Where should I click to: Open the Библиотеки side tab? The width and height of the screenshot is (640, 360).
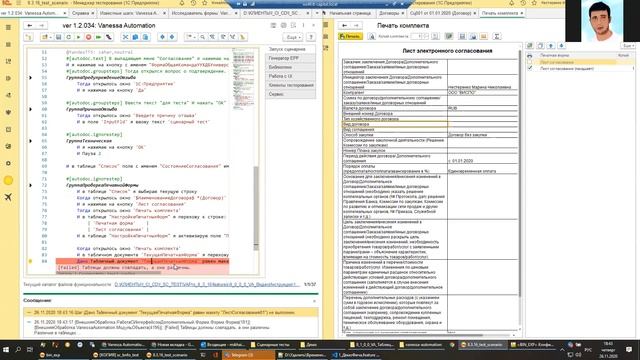(x=291, y=67)
